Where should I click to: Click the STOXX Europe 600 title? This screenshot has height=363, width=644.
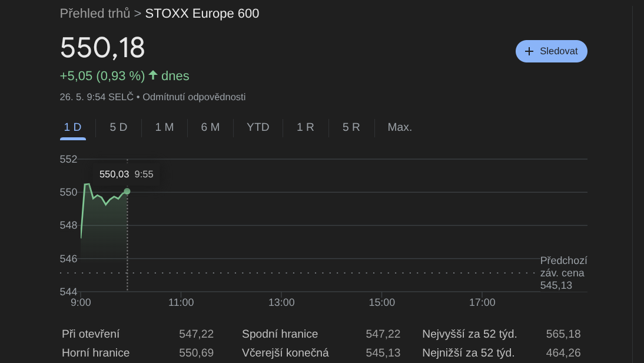(202, 14)
